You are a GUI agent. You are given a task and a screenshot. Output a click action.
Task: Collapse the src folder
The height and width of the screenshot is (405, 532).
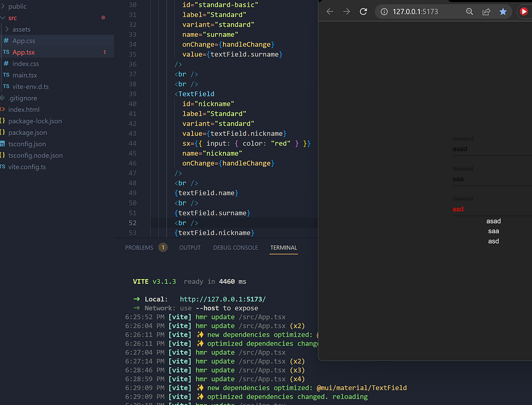(x=12, y=18)
